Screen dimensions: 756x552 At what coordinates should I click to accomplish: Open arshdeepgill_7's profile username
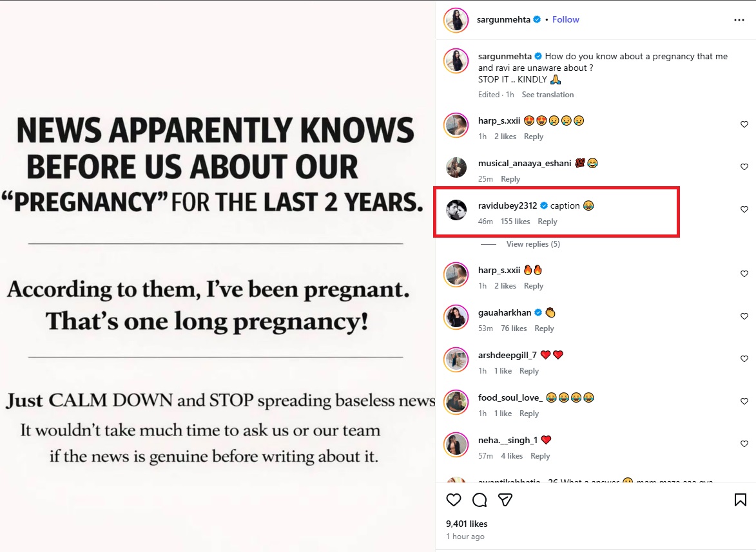(507, 355)
